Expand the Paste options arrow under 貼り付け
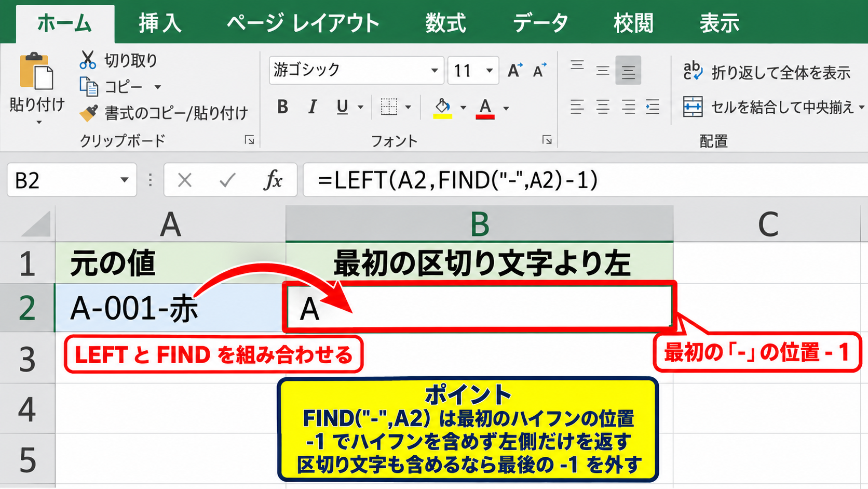Screen dimensions: 868x489 tap(39, 123)
